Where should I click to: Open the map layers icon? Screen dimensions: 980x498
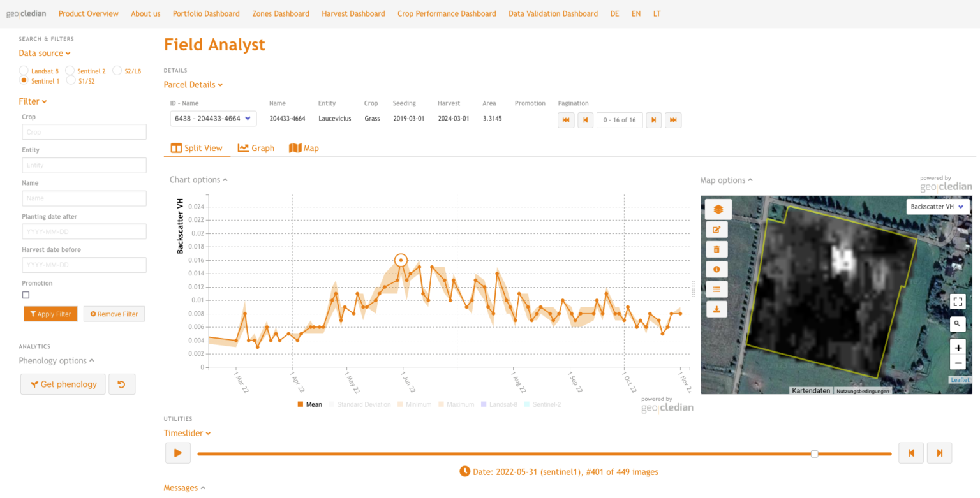click(x=718, y=209)
